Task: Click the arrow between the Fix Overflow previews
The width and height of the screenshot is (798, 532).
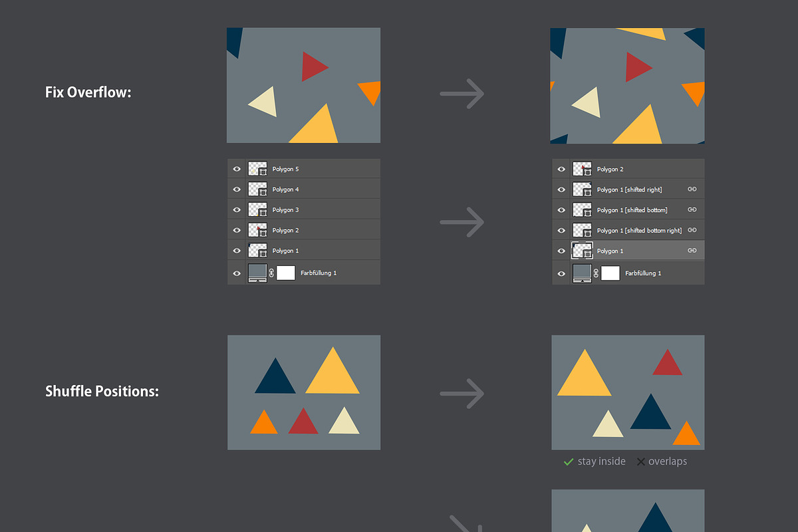Action: pos(462,94)
